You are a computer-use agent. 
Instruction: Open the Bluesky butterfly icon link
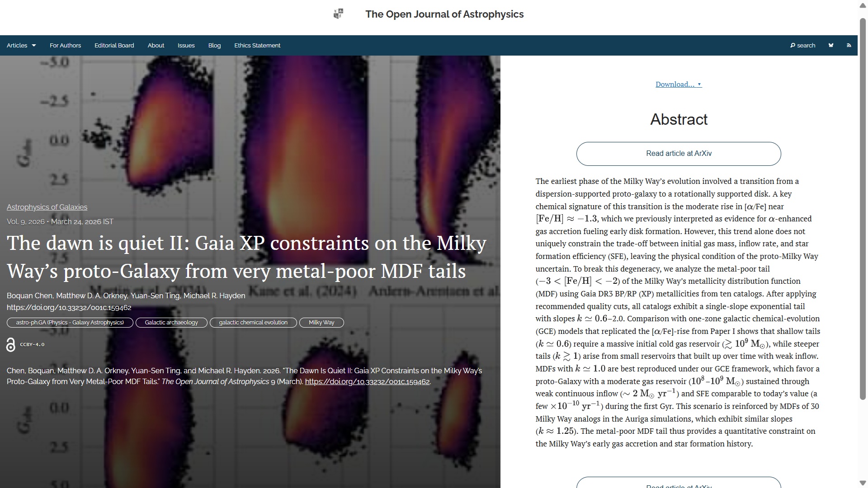[830, 45]
